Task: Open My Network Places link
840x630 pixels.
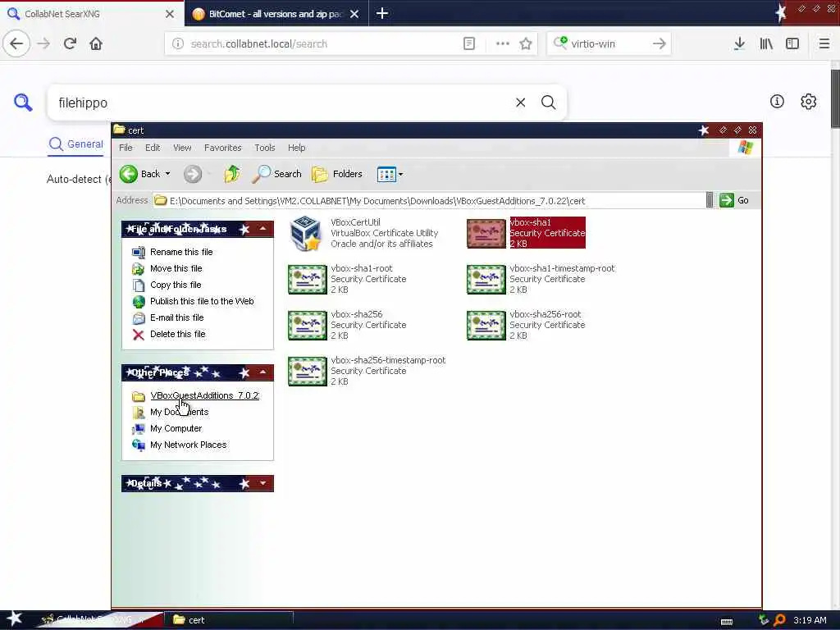Action: pyautogui.click(x=188, y=445)
